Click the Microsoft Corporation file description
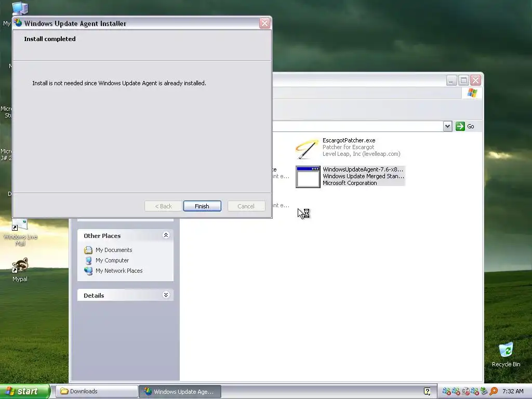 click(350, 183)
